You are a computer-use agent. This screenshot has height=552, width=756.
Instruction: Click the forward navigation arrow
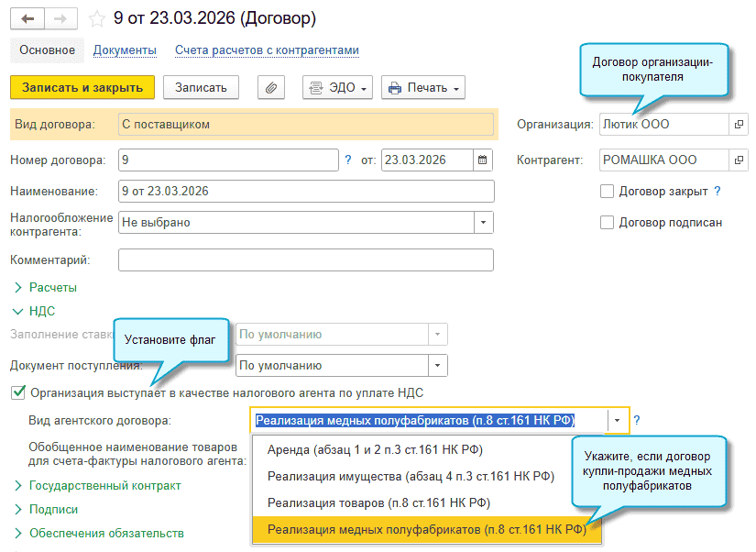coord(60,18)
